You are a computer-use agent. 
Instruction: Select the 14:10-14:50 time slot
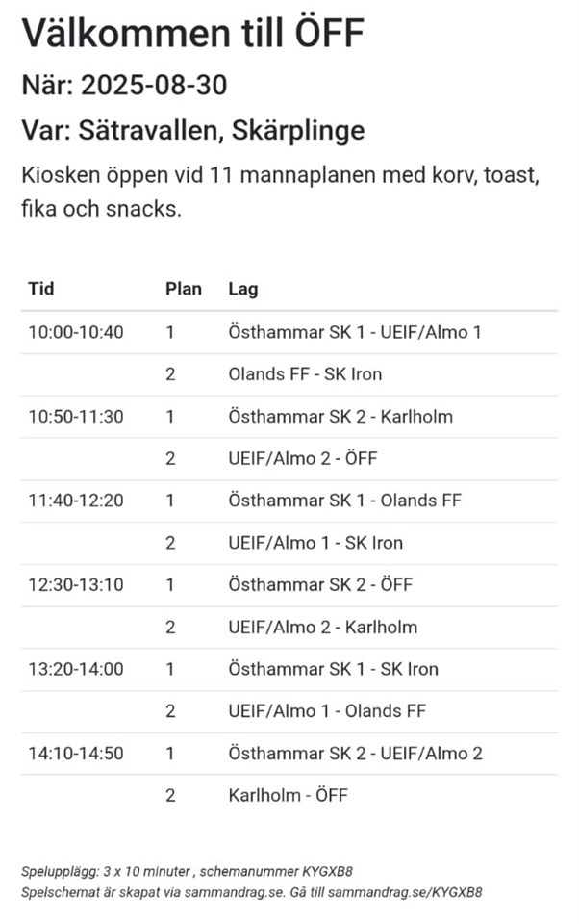pos(76,754)
